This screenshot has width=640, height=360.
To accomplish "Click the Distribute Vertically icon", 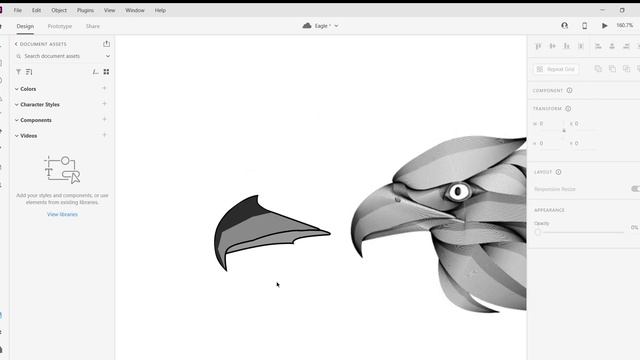I will pyautogui.click(x=581, y=46).
